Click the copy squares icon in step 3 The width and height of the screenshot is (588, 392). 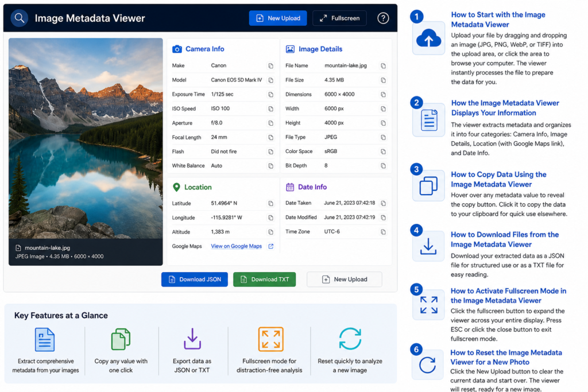coord(428,185)
